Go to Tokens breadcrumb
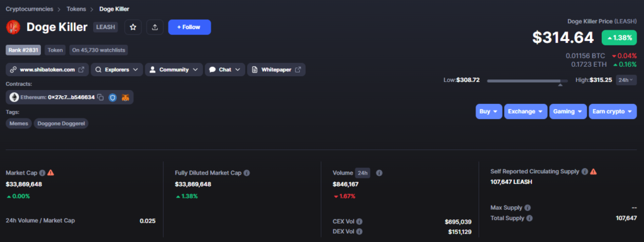The image size is (644, 242). click(76, 9)
